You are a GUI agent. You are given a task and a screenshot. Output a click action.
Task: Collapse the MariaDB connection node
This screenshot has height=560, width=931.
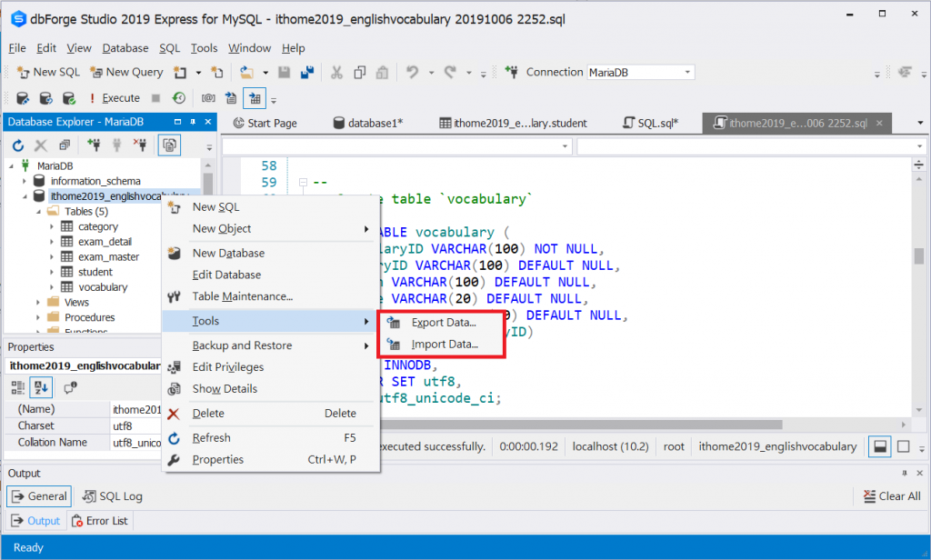pyautogui.click(x=11, y=165)
